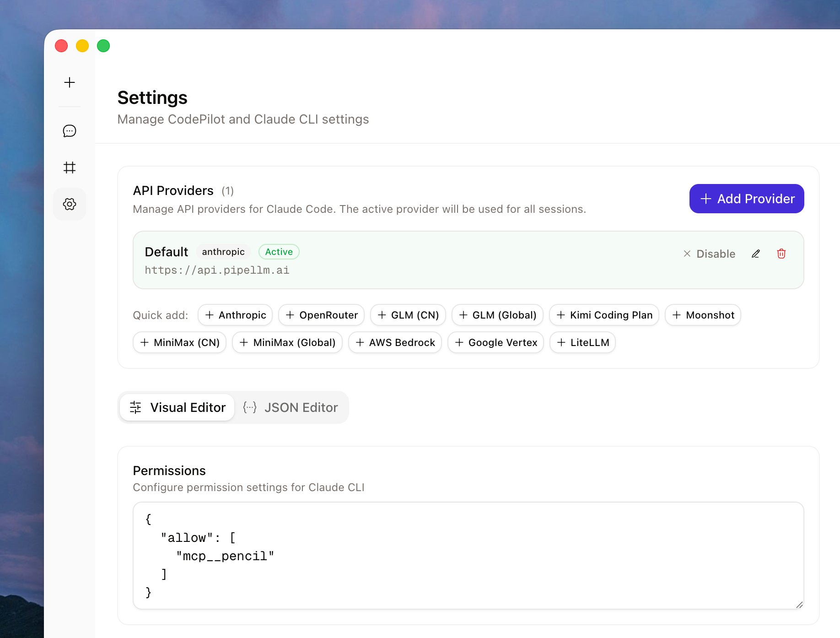Select the settings gear sidebar icon

[70, 204]
